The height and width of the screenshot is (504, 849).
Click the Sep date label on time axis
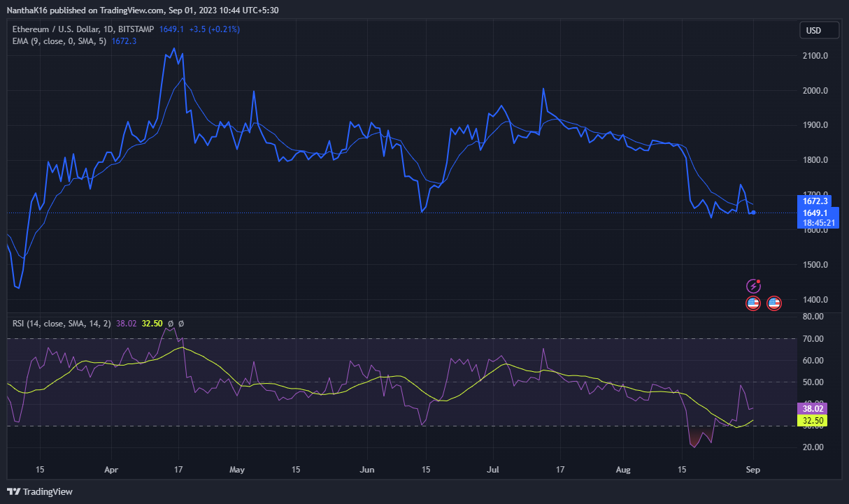pos(754,470)
